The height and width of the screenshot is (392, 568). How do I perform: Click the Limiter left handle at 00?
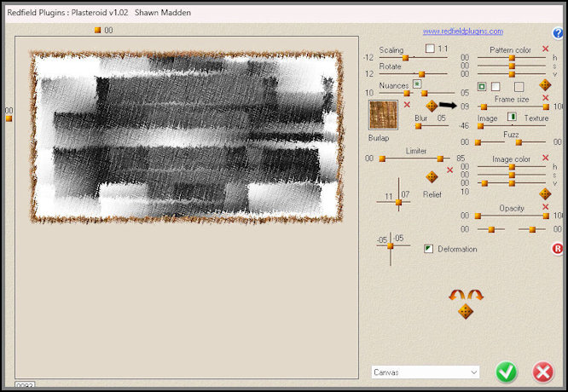382,159
